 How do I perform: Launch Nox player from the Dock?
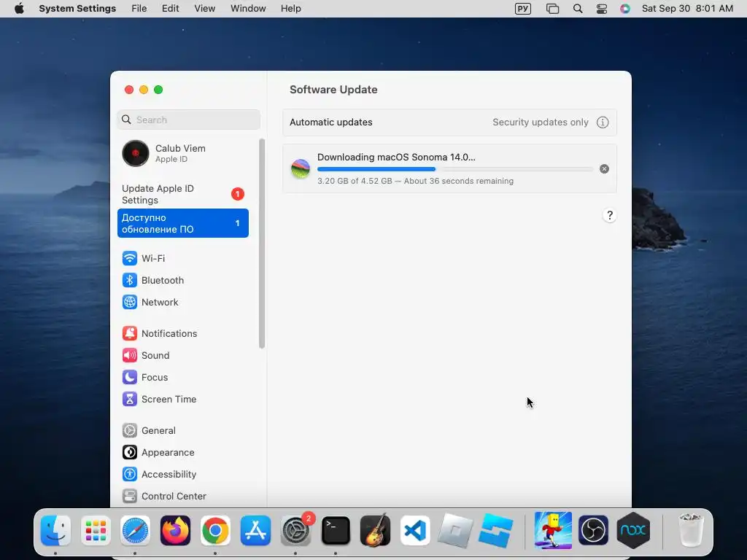coord(633,530)
